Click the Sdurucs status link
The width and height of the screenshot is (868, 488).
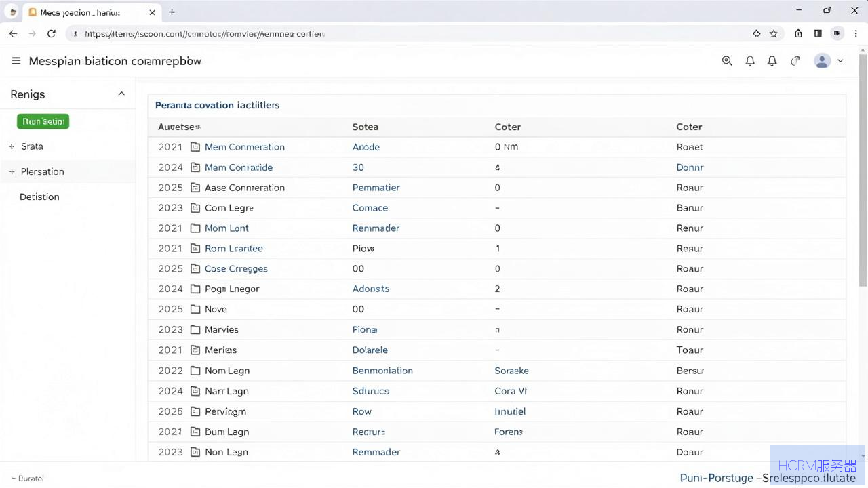tap(371, 391)
